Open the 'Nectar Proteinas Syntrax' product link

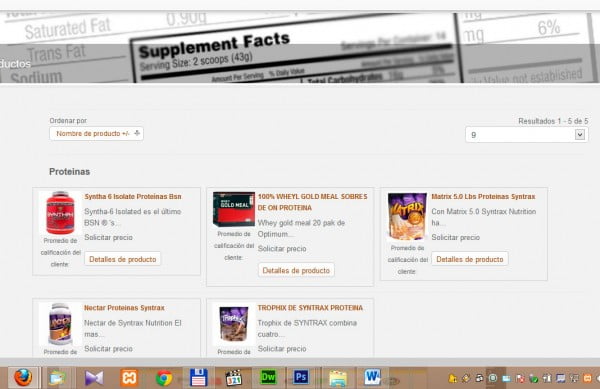pos(124,308)
